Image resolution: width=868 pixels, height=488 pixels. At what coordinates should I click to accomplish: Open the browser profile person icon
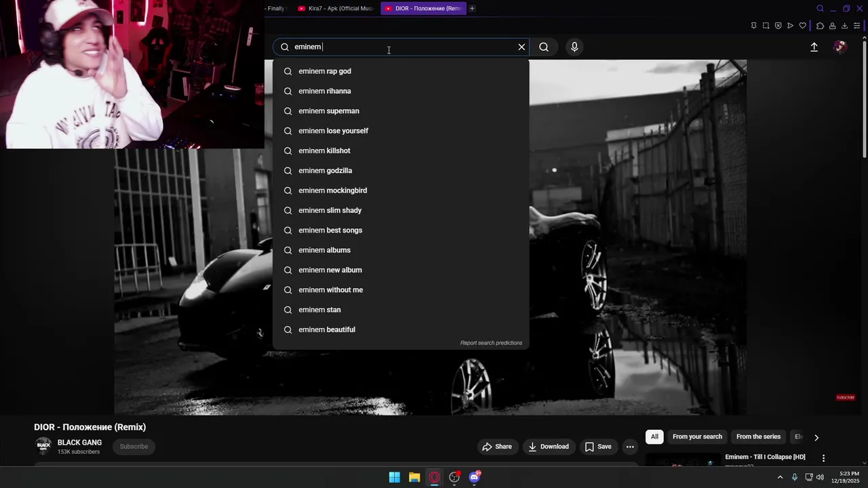pyautogui.click(x=832, y=26)
